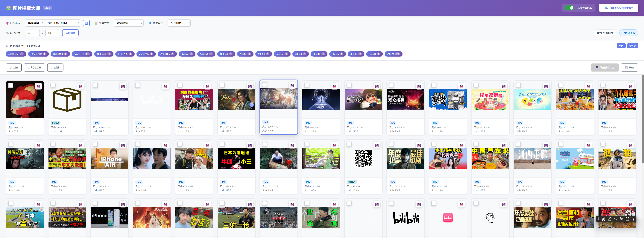The width and height of the screenshot is (644, 238).
Task: Click the settings gear in the IME toolbar
Action: pos(633,219)
